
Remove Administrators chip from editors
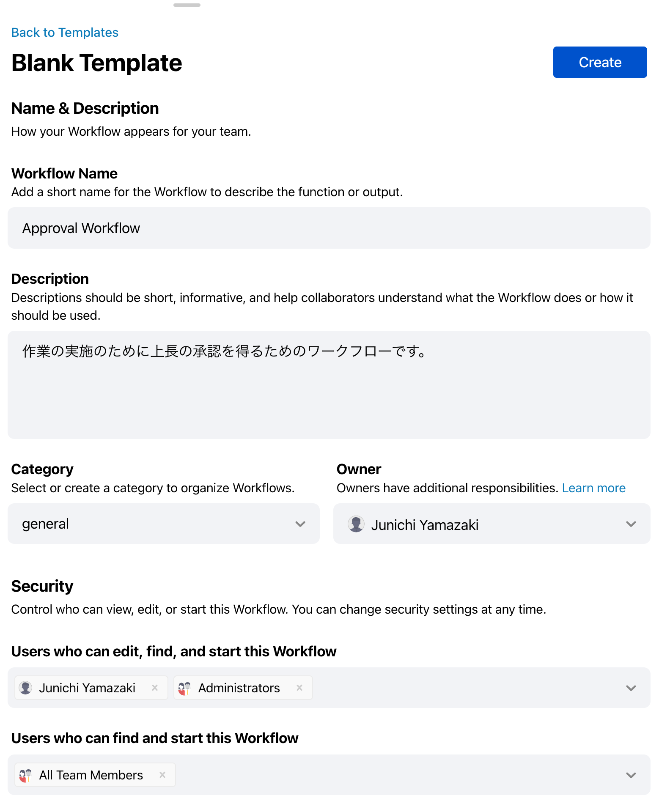click(x=299, y=688)
